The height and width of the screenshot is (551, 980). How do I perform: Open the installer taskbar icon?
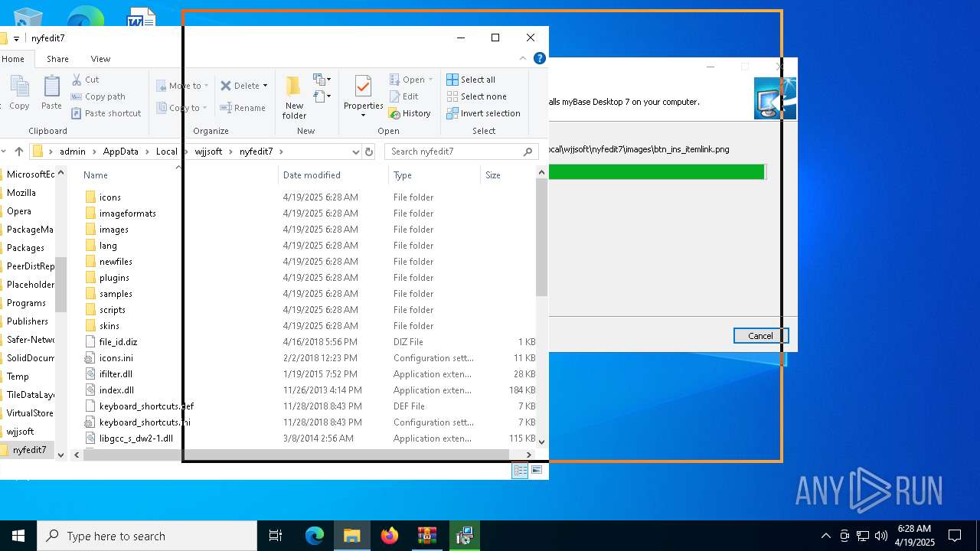(464, 536)
